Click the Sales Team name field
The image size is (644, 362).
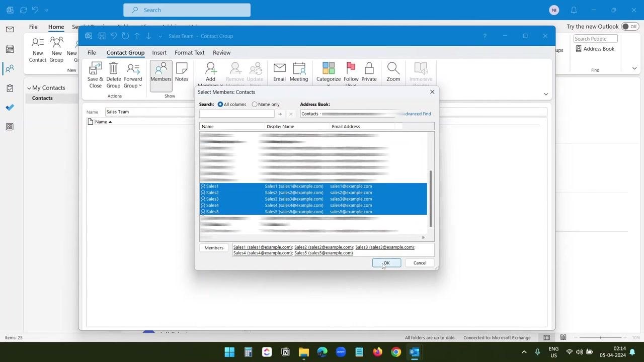pos(326,112)
